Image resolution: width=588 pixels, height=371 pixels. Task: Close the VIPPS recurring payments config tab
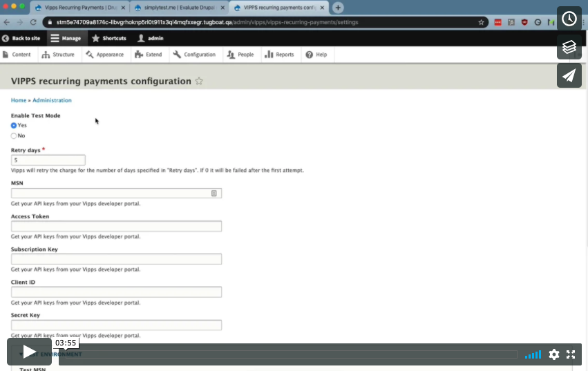point(322,8)
